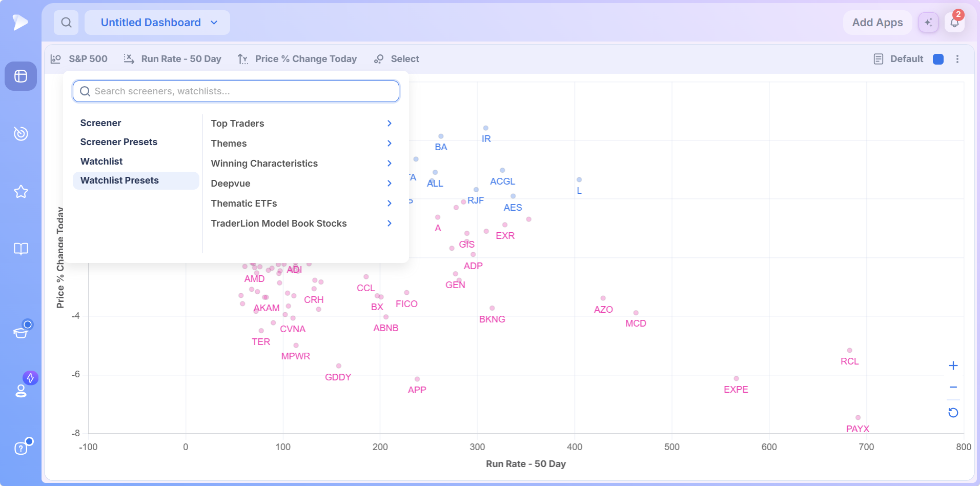Click the BA data point label
The image size is (980, 486).
(441, 147)
